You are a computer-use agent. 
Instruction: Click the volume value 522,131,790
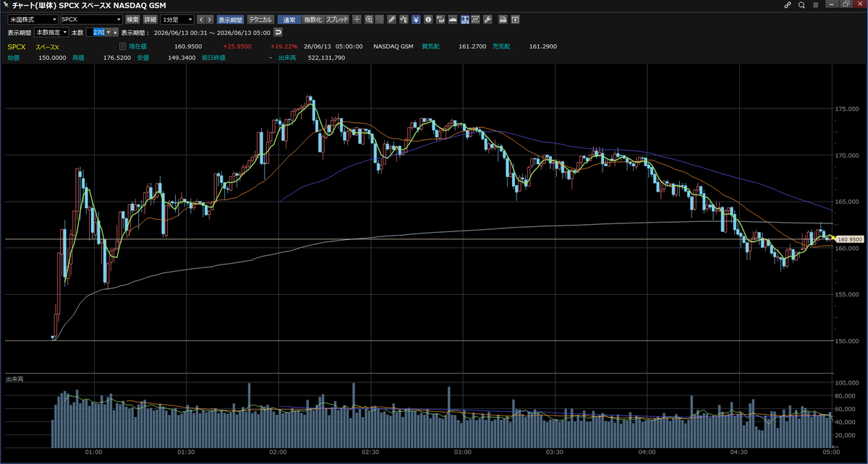click(x=325, y=58)
